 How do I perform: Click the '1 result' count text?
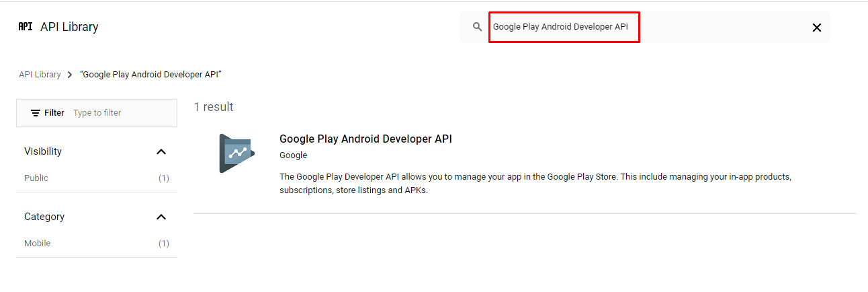click(214, 107)
